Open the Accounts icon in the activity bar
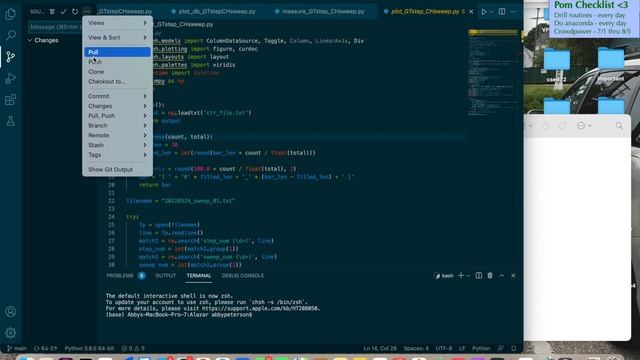 [x=11, y=311]
